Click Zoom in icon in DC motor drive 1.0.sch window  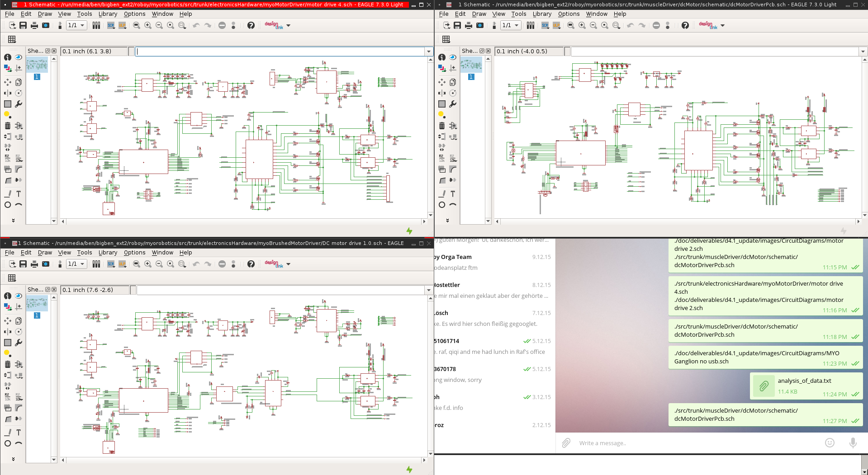click(x=148, y=264)
